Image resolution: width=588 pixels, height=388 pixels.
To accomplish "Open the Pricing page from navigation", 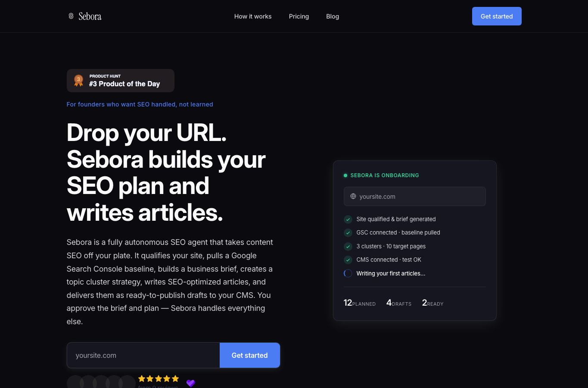I will coord(299,16).
